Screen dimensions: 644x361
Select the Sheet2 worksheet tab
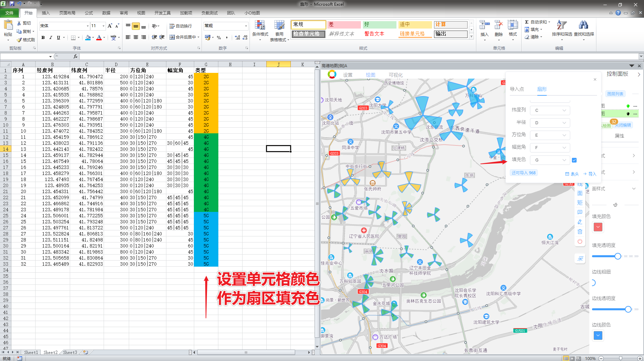click(51, 353)
